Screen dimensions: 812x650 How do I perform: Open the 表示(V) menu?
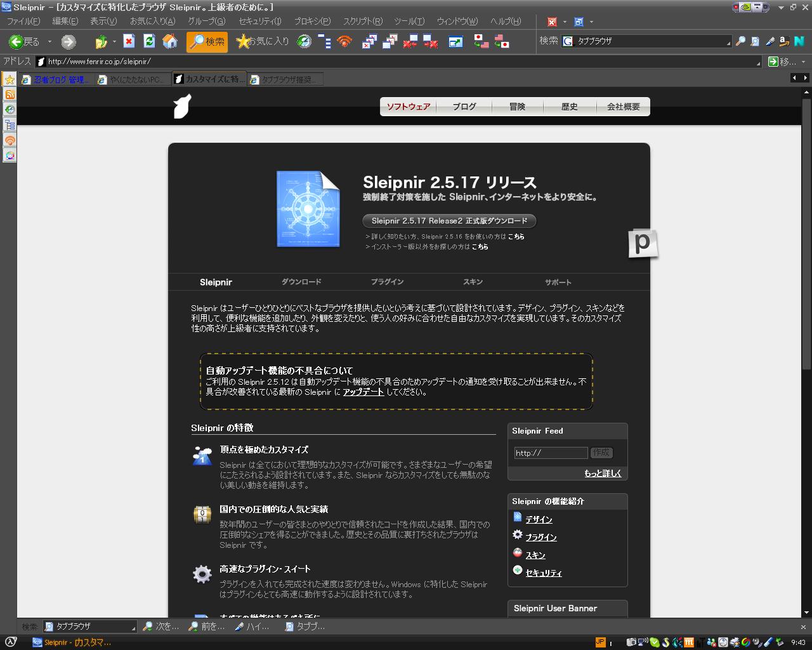point(103,21)
